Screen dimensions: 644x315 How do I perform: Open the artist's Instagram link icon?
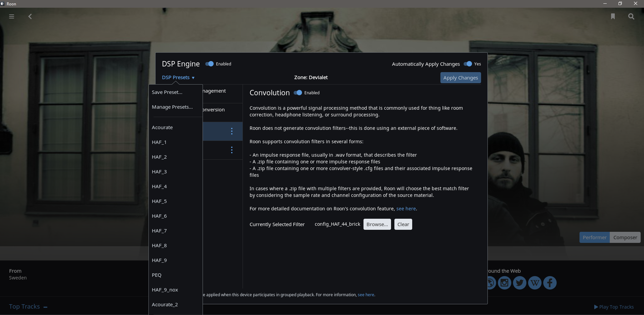505,283
